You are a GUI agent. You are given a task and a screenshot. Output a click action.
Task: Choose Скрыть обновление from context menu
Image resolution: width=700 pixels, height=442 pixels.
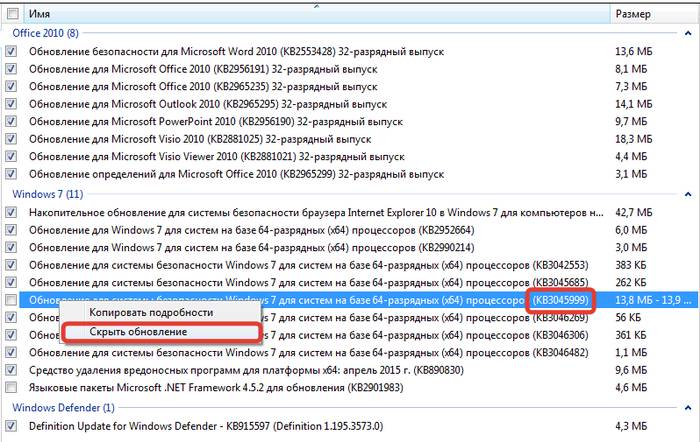coord(138,332)
